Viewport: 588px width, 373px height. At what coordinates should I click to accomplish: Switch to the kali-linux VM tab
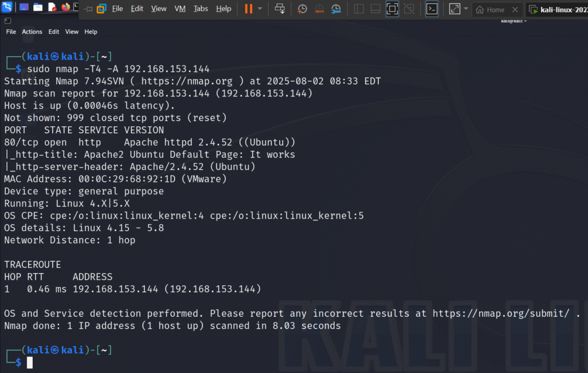(x=558, y=10)
